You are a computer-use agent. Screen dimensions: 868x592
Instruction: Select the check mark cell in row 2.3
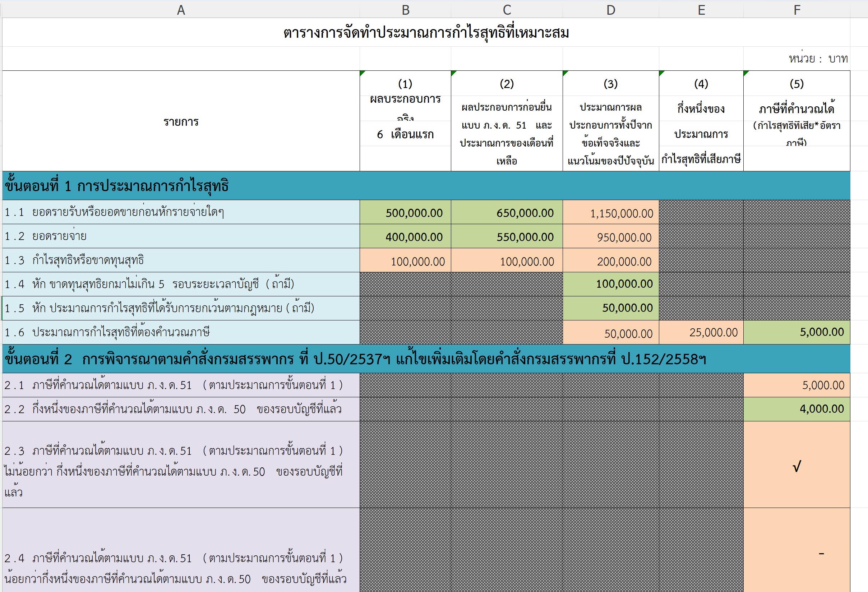797,464
